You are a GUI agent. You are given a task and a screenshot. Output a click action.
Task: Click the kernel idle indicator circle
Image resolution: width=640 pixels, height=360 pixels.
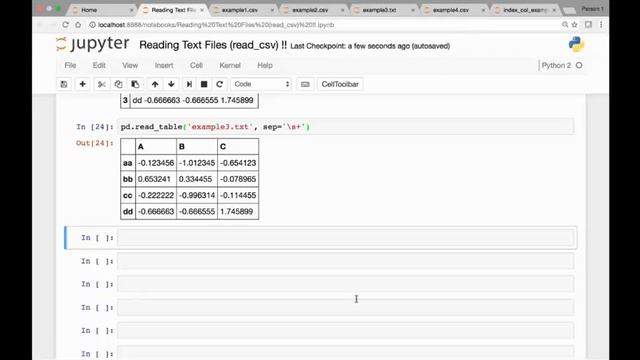pyautogui.click(x=579, y=65)
